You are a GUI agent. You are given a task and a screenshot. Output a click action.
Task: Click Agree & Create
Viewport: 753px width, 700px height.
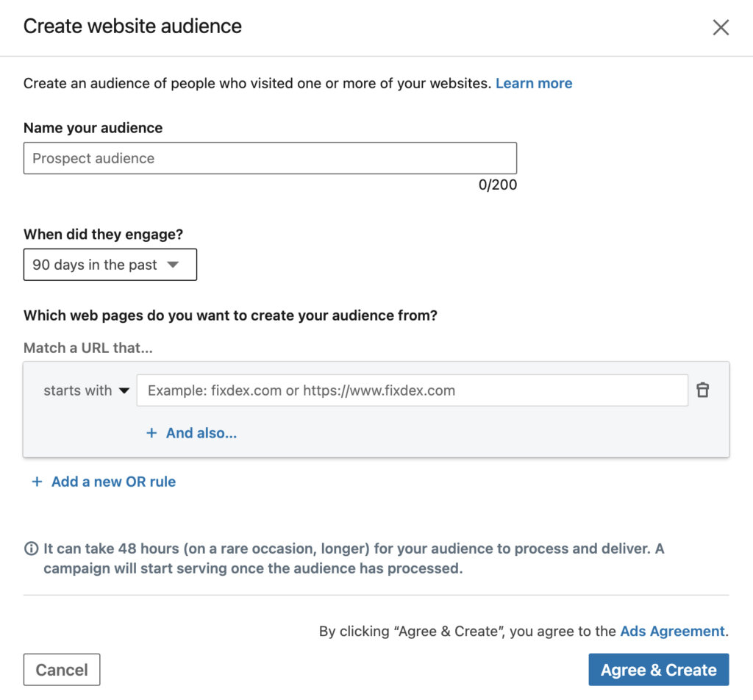click(658, 669)
